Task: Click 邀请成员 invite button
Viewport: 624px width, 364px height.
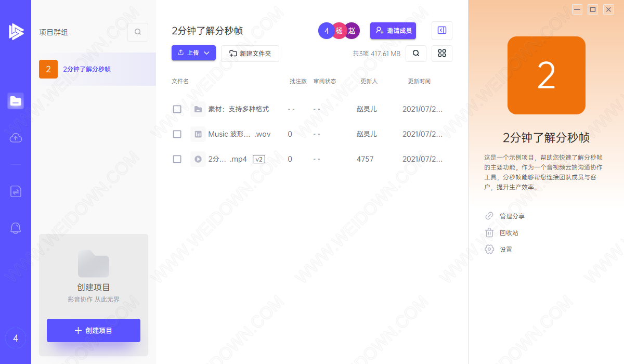Action: click(393, 31)
